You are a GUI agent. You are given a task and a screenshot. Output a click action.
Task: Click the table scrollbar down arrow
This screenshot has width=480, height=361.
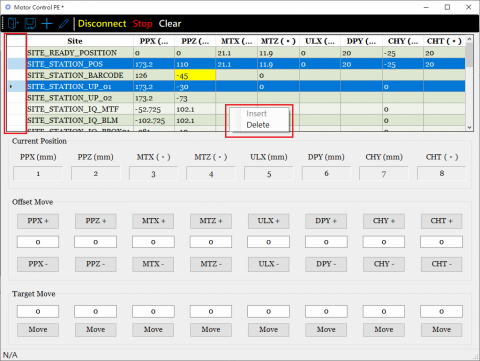(x=469, y=127)
